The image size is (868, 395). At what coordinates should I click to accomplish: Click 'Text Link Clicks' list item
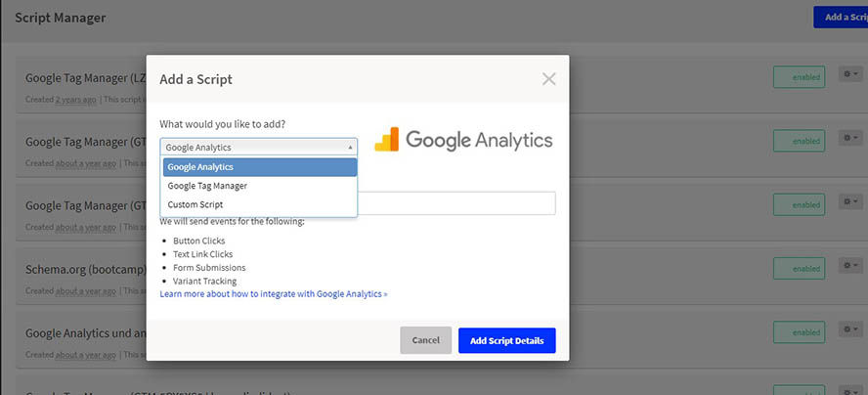(x=202, y=254)
